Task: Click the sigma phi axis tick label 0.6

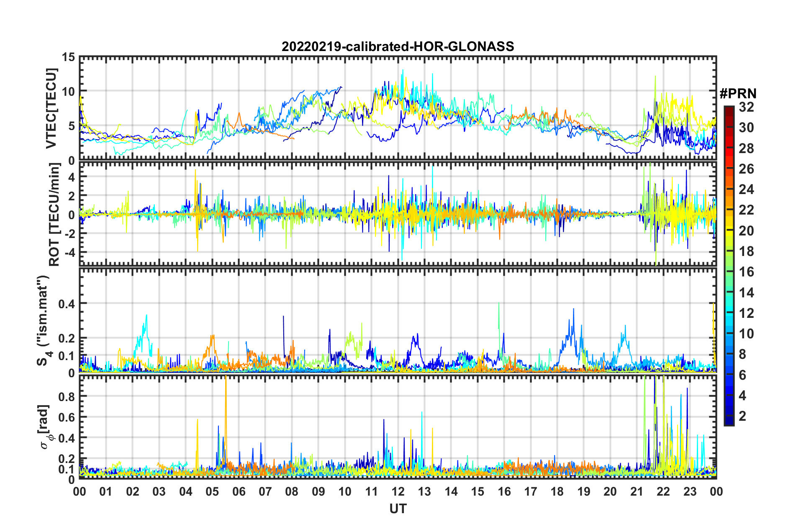Action: [67, 417]
